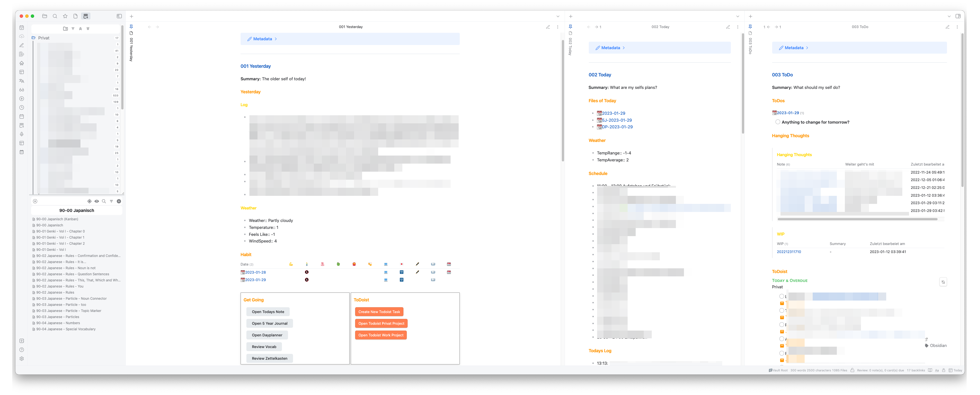The width and height of the screenshot is (980, 395).
Task: Click the new folder icon above Privat
Action: 65,29
